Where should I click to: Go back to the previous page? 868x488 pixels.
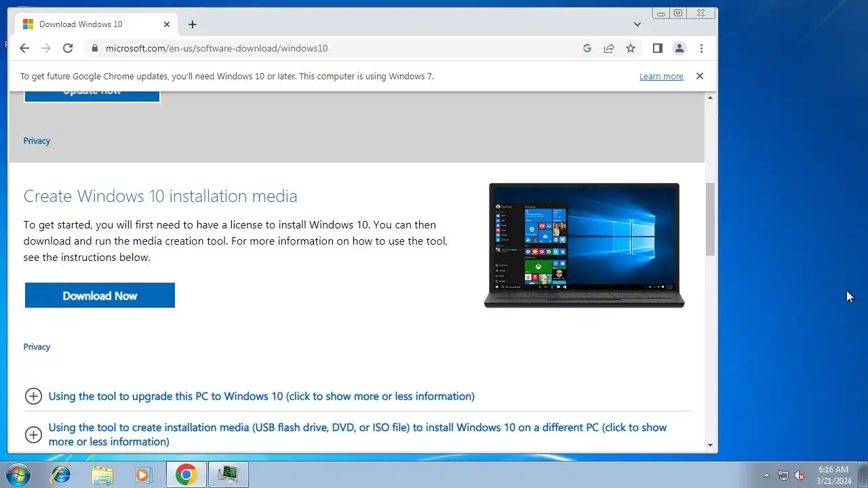tap(24, 48)
